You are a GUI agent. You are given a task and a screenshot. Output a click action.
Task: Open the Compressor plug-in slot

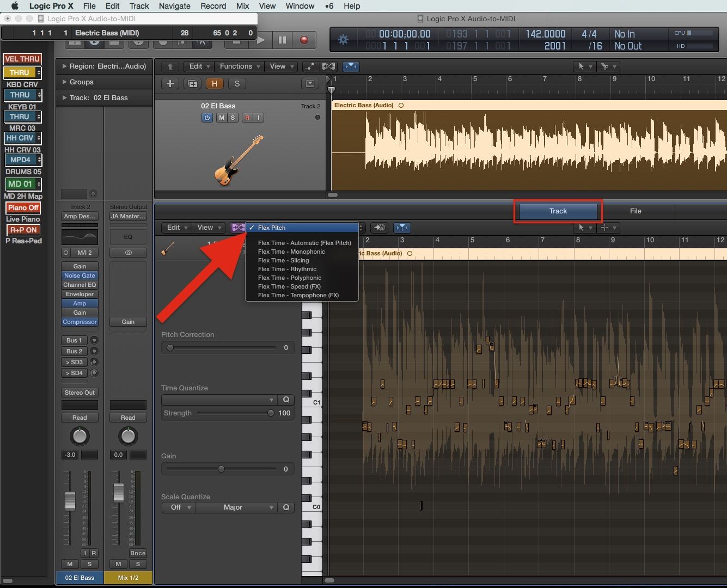pyautogui.click(x=80, y=322)
